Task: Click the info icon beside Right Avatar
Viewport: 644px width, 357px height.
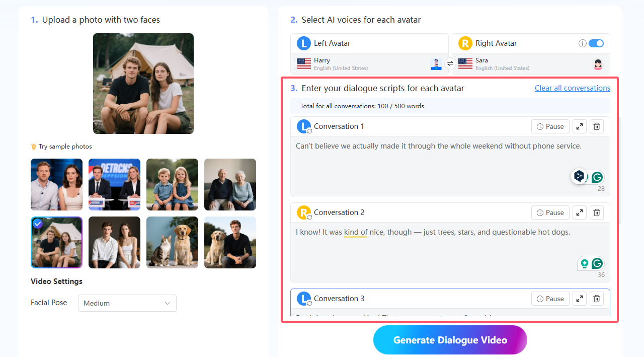Action: (582, 43)
